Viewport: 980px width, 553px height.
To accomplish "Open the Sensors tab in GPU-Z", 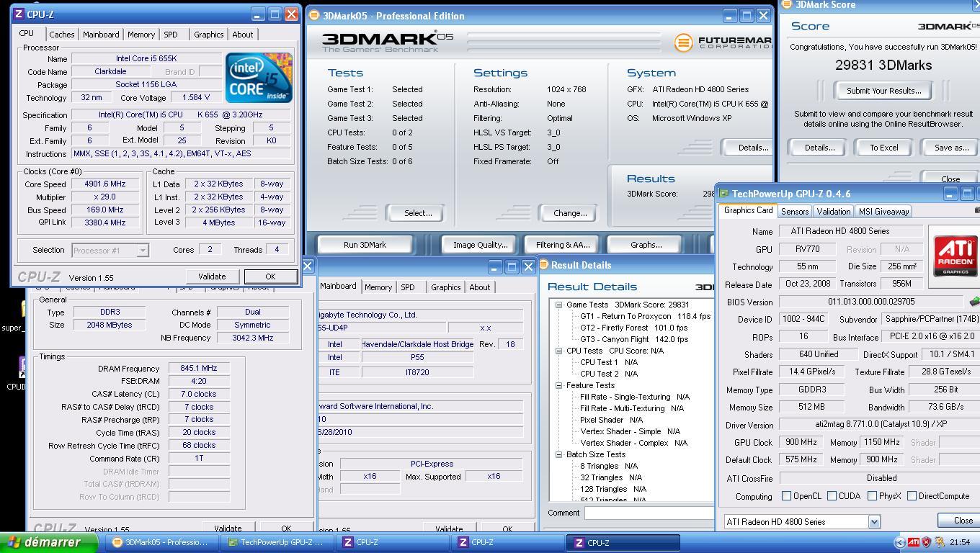I will [795, 212].
